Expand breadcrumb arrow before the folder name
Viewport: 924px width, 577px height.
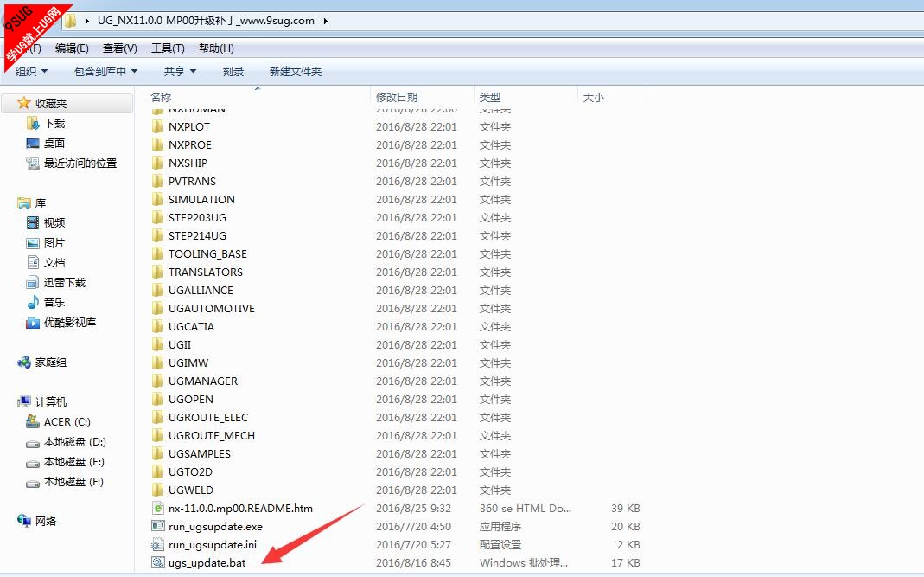tap(87, 21)
